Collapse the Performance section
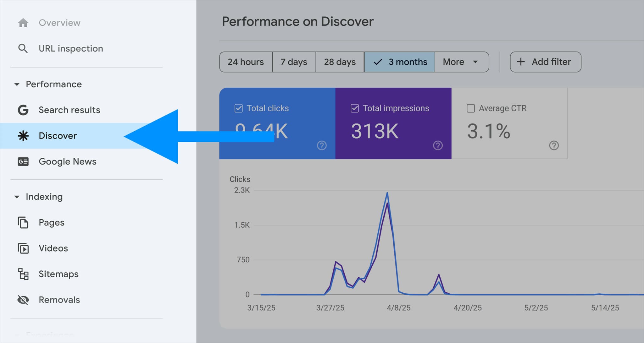Image resolution: width=644 pixels, height=343 pixels. (17, 84)
